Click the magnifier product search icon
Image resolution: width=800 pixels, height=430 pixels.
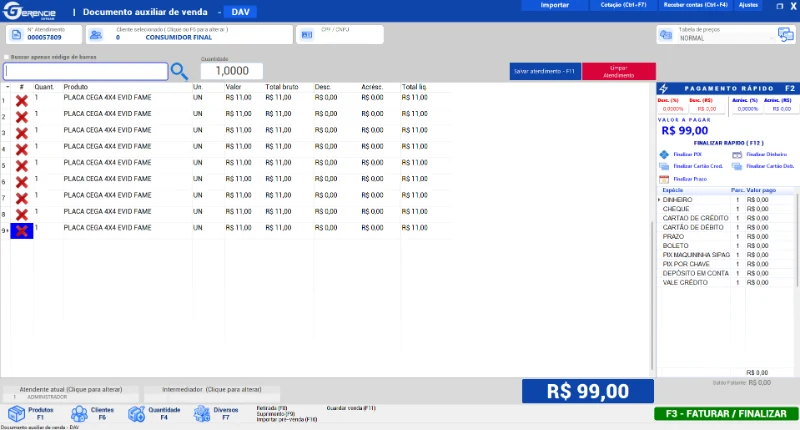click(179, 71)
